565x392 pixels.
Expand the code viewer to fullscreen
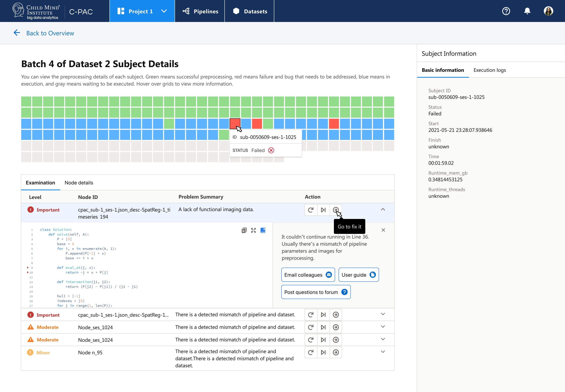click(253, 230)
